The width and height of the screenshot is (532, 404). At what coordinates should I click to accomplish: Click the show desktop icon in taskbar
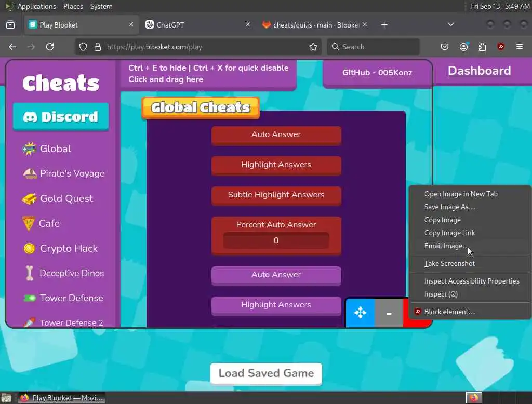click(6, 398)
